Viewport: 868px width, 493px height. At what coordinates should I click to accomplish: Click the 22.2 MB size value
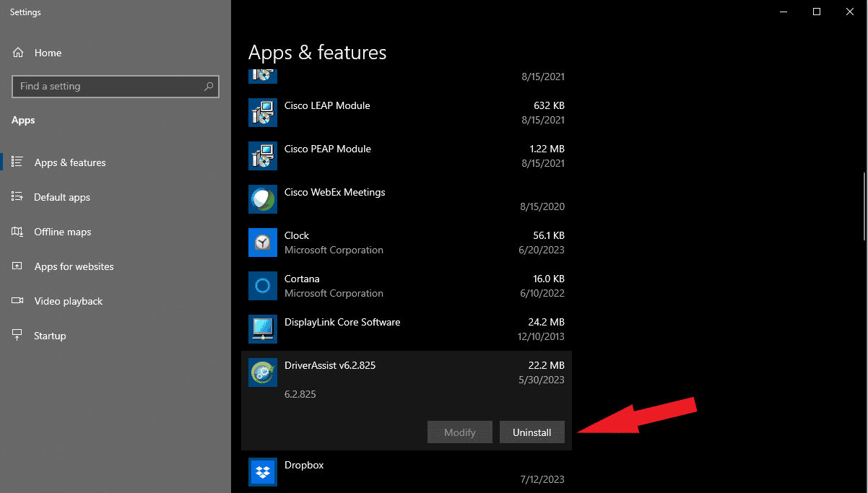point(547,365)
